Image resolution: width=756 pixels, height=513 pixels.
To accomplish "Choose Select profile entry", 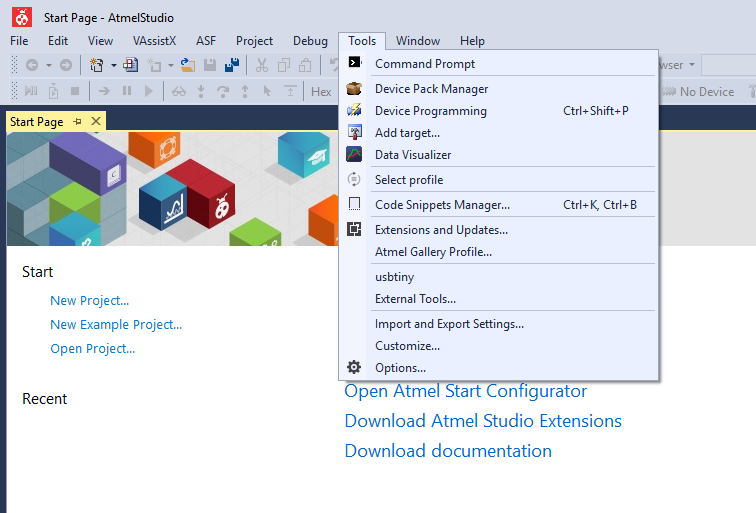I will 499,179.
